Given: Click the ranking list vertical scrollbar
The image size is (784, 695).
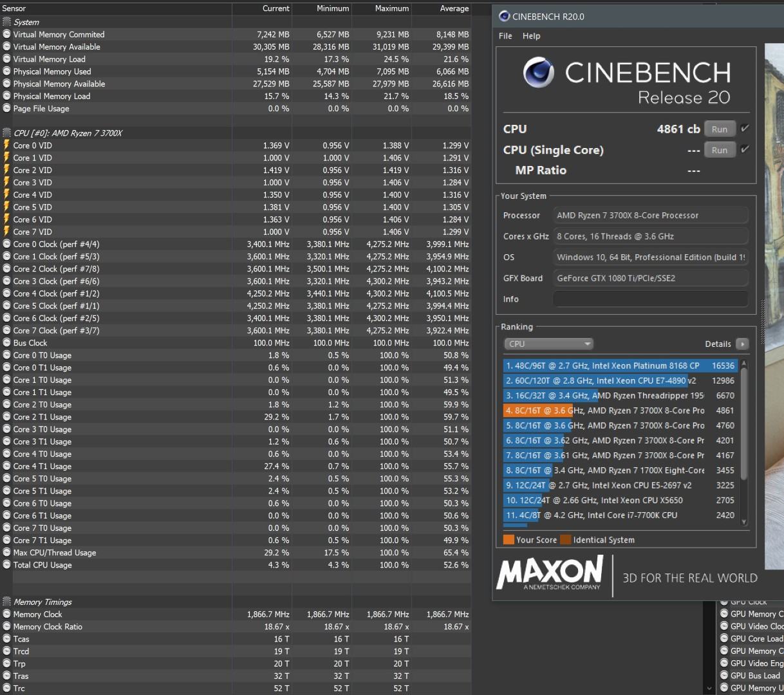Looking at the screenshot, I should click(744, 425).
